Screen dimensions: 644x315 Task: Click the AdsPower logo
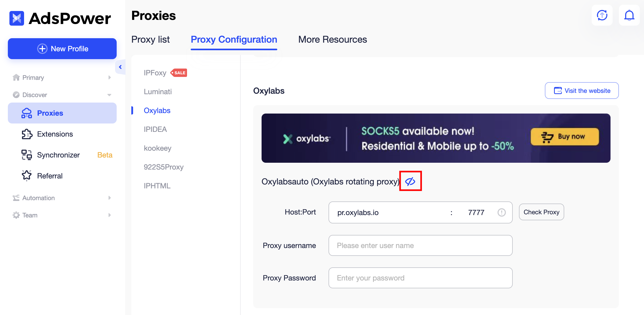click(x=60, y=18)
